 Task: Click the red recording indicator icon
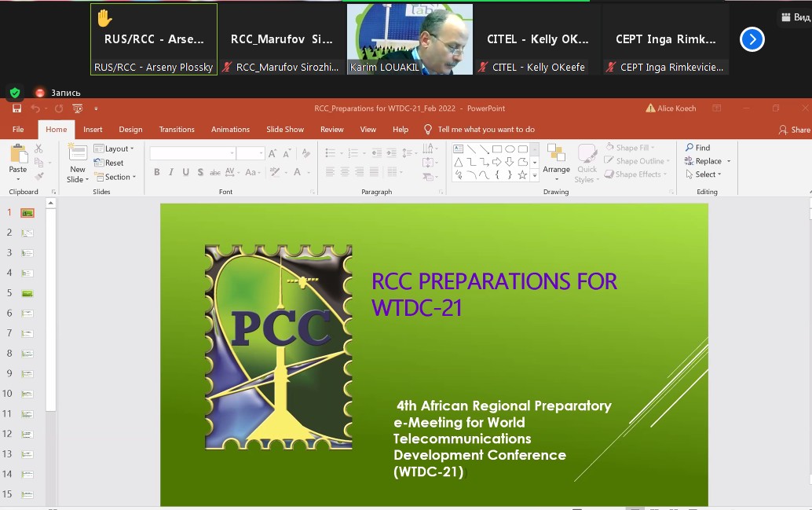tap(40, 93)
